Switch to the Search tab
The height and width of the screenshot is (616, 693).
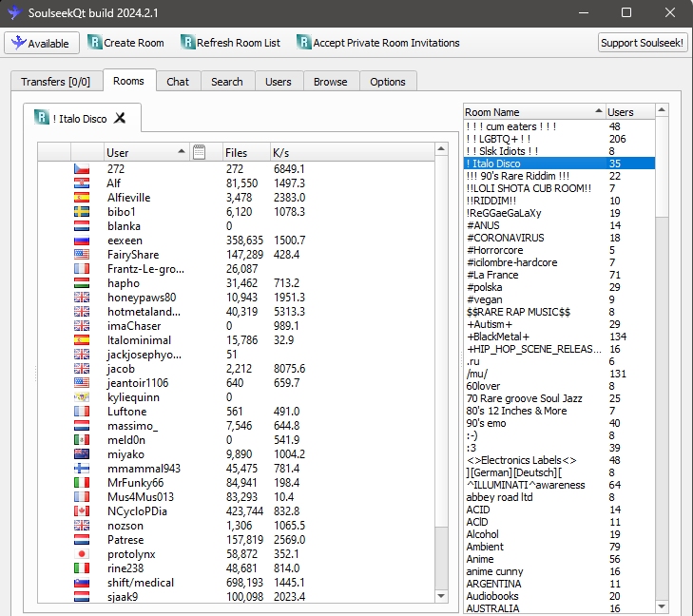pos(226,82)
